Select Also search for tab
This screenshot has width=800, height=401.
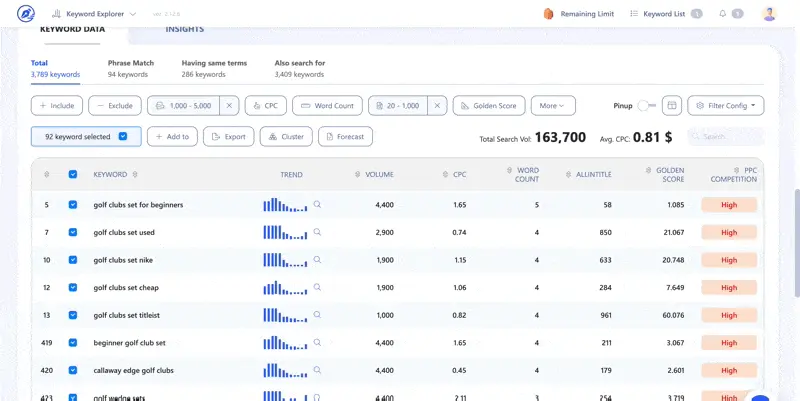(x=300, y=69)
